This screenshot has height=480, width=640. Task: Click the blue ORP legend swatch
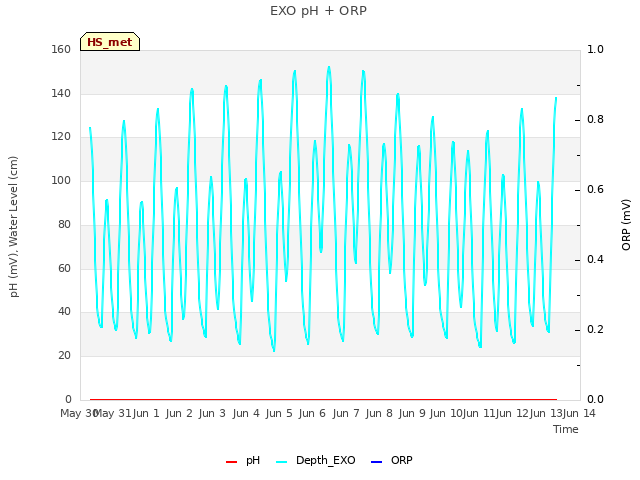(x=376, y=462)
